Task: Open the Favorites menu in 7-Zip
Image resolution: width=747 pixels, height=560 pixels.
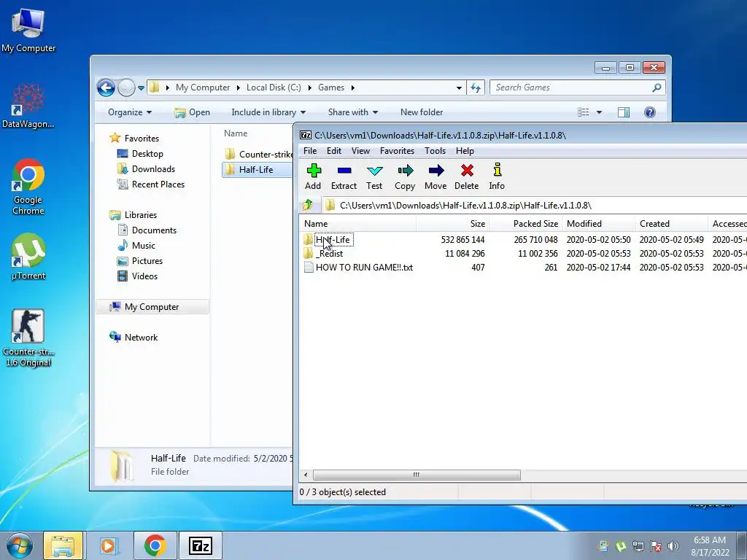Action: click(397, 151)
